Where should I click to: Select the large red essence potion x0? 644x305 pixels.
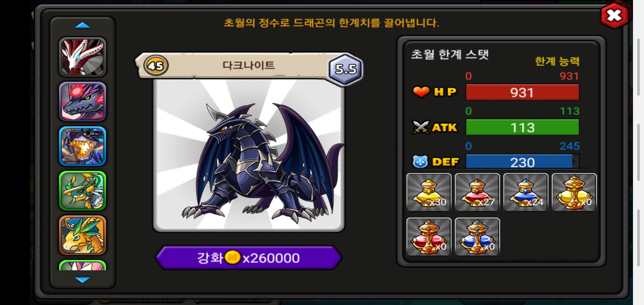click(429, 237)
